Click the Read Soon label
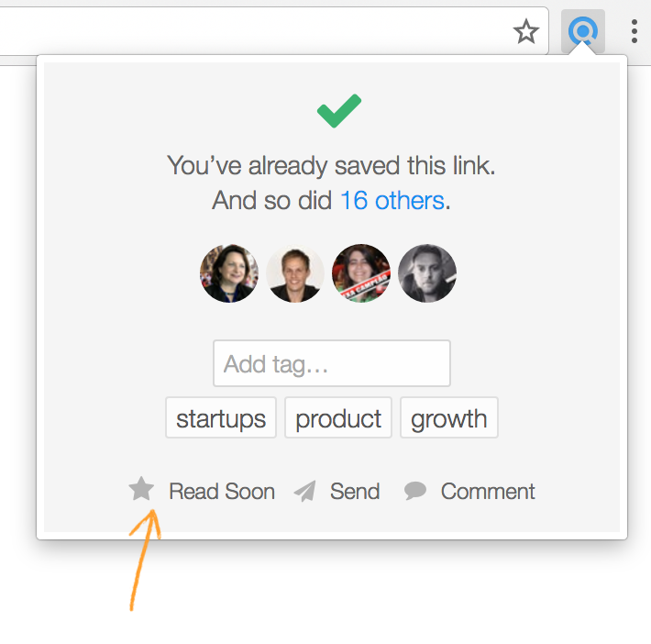Screen dimensions: 651x644 coord(222,492)
